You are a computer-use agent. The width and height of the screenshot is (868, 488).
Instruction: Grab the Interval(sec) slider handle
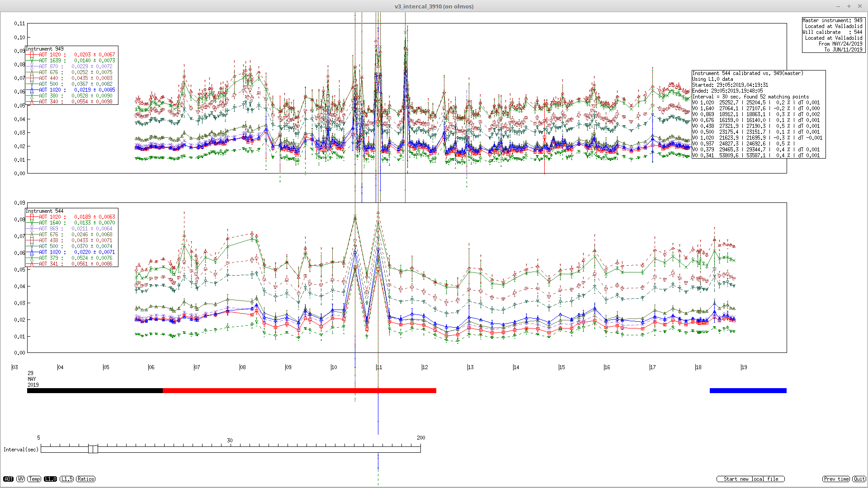tap(93, 449)
